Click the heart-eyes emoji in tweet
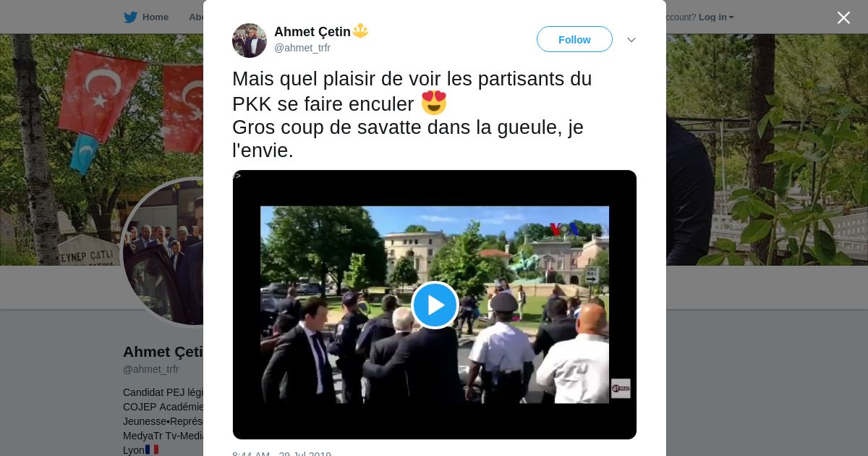This screenshot has width=868, height=456. click(x=434, y=103)
